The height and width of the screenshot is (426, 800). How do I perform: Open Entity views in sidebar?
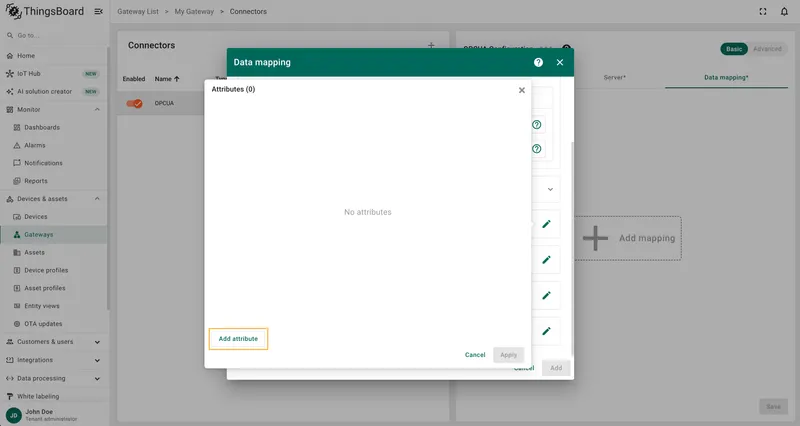[54, 306]
